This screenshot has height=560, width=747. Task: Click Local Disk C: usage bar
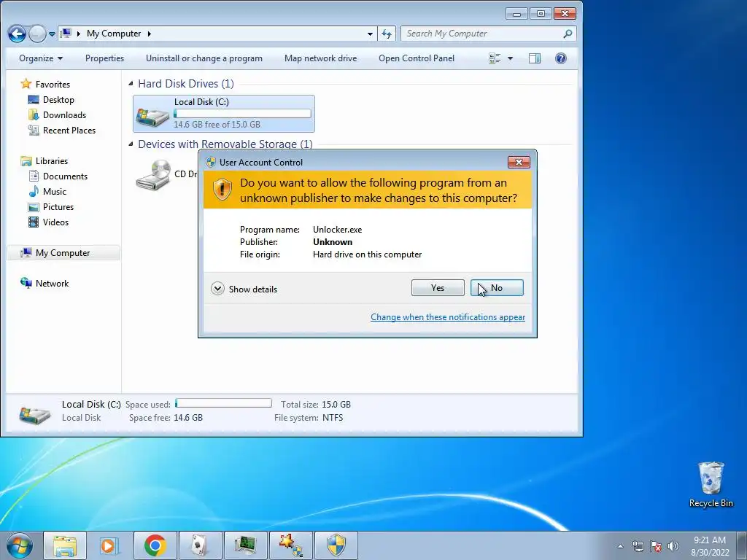pyautogui.click(x=242, y=113)
